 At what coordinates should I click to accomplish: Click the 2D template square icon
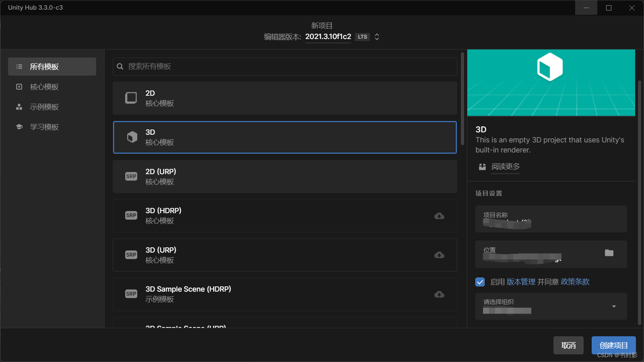(x=131, y=98)
